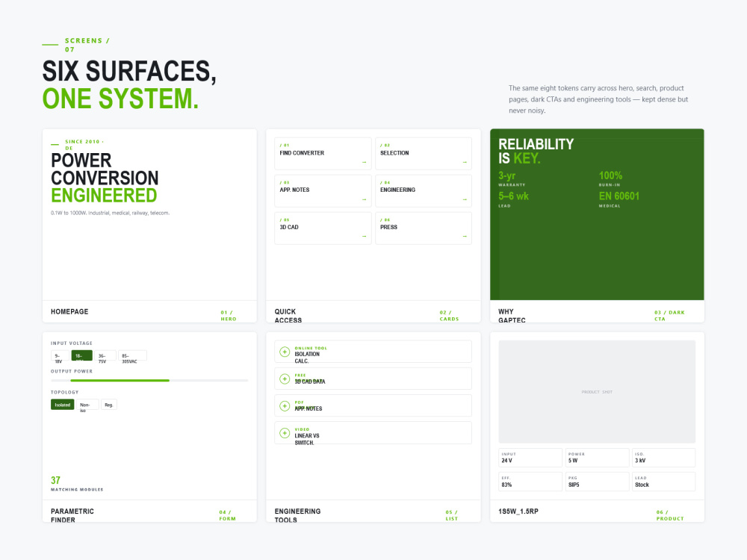This screenshot has height=560, width=747.
Task: Open the free 3D CAD Data row
Action: pyautogui.click(x=373, y=379)
